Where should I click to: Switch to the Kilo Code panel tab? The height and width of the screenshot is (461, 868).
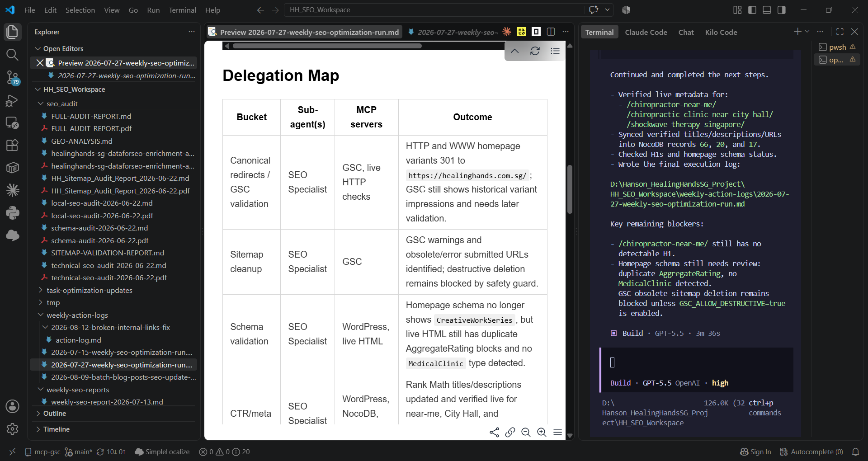(x=721, y=32)
